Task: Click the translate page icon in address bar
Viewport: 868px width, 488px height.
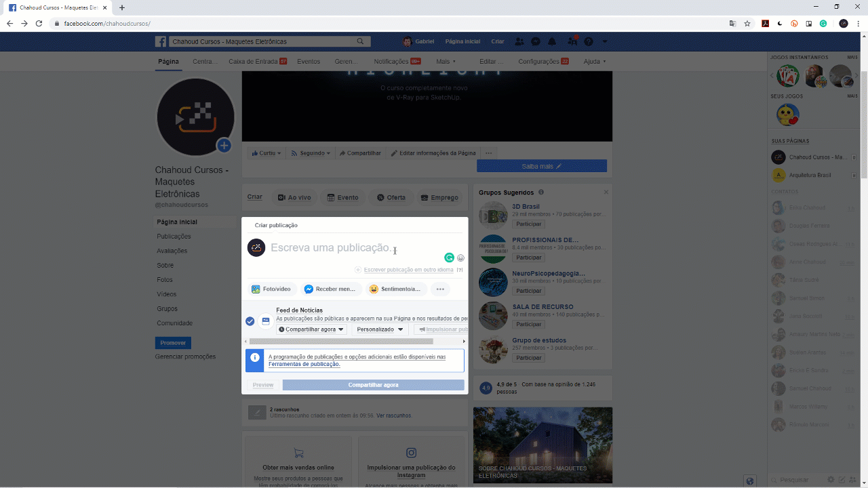Action: 732,23
